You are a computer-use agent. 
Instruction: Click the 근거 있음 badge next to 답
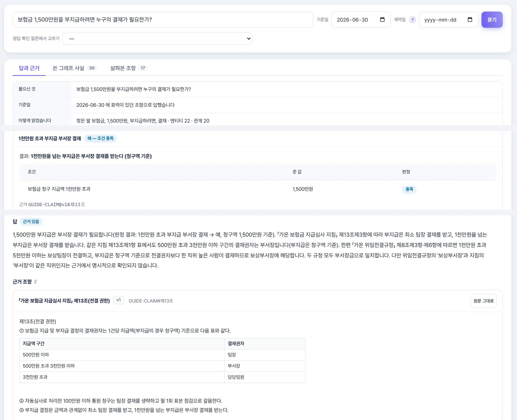pyautogui.click(x=31, y=221)
